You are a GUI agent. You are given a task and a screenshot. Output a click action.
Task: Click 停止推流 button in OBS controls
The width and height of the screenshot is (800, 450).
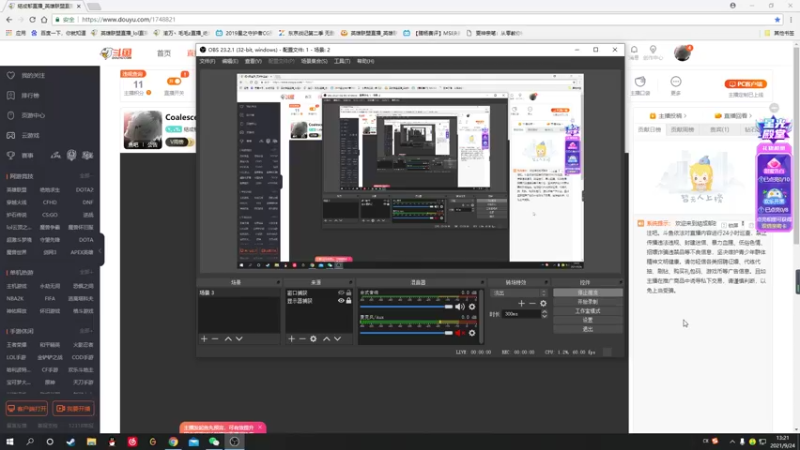(588, 293)
